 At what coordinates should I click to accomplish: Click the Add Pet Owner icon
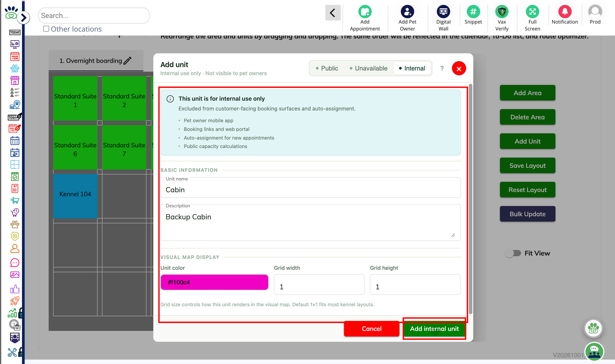[407, 12]
